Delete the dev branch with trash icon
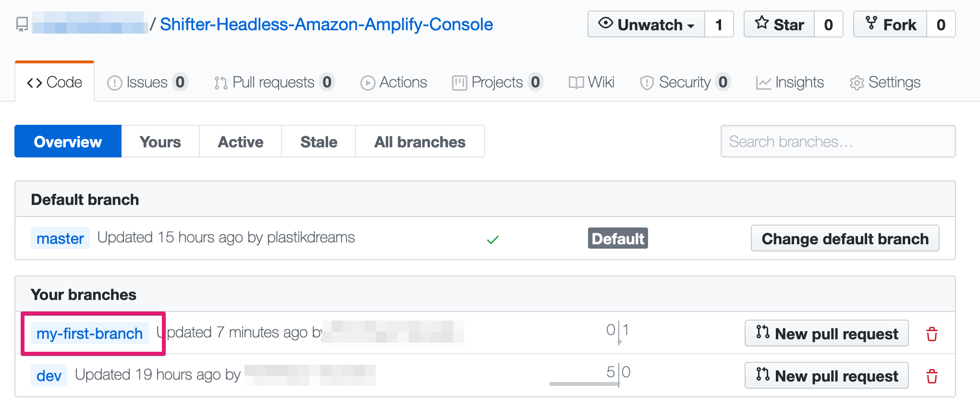This screenshot has width=980, height=406. tap(931, 376)
